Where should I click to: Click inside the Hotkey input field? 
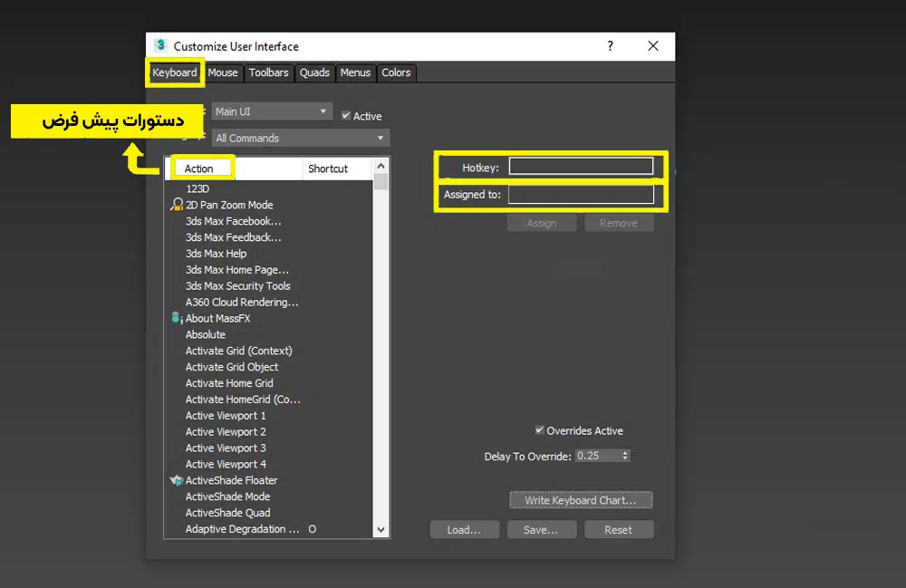click(x=580, y=167)
